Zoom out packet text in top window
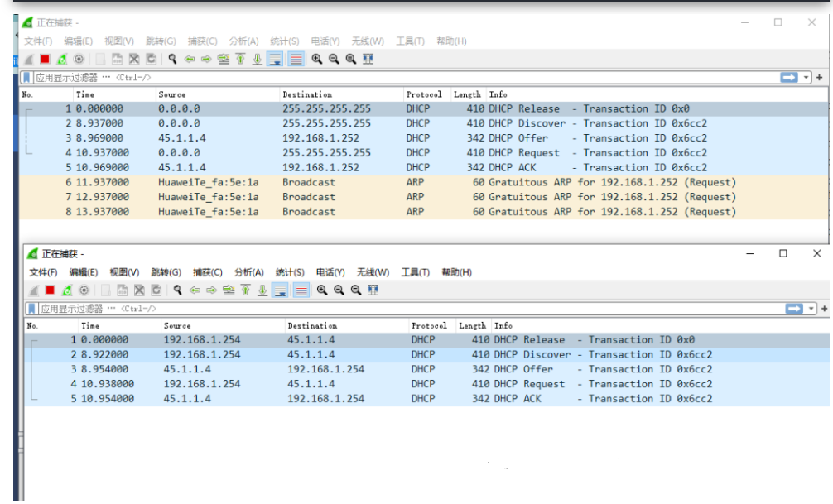 pyautogui.click(x=335, y=59)
